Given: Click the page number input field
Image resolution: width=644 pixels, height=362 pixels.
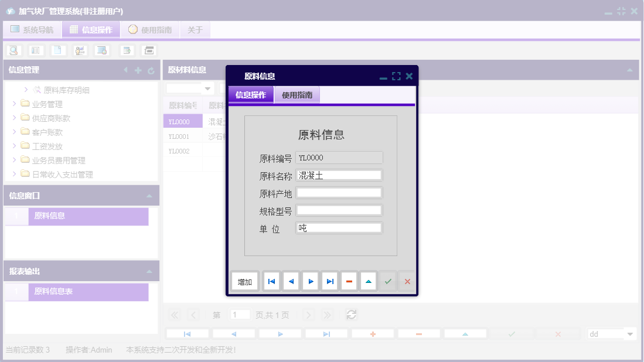Looking at the screenshot, I should (240, 315).
